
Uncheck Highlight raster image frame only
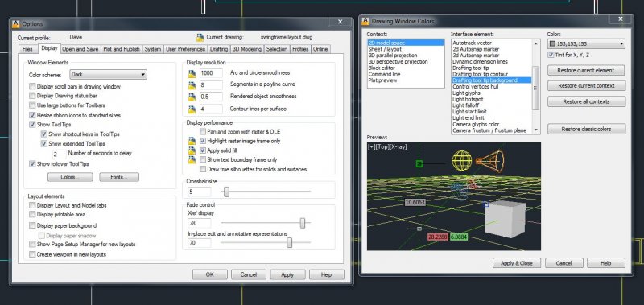click(x=203, y=141)
